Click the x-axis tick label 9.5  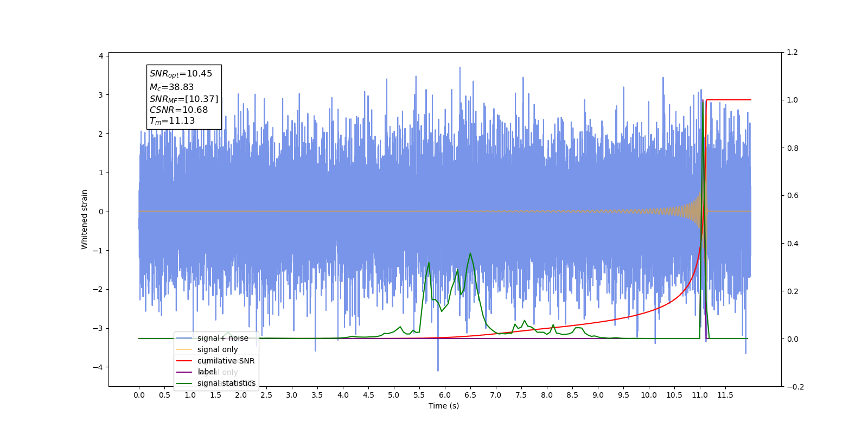click(623, 395)
